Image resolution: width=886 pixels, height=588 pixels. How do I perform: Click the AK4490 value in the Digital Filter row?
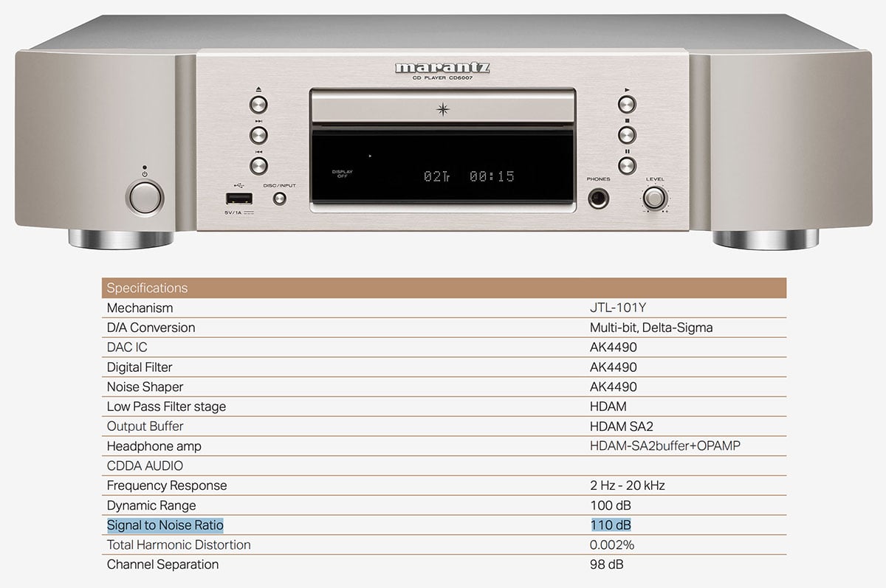[614, 367]
